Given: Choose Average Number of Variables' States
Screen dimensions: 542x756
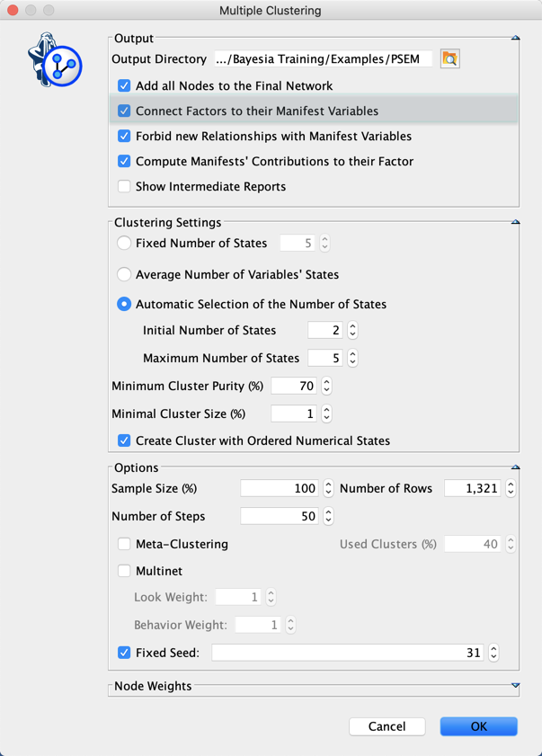Looking at the screenshot, I should 124,274.
